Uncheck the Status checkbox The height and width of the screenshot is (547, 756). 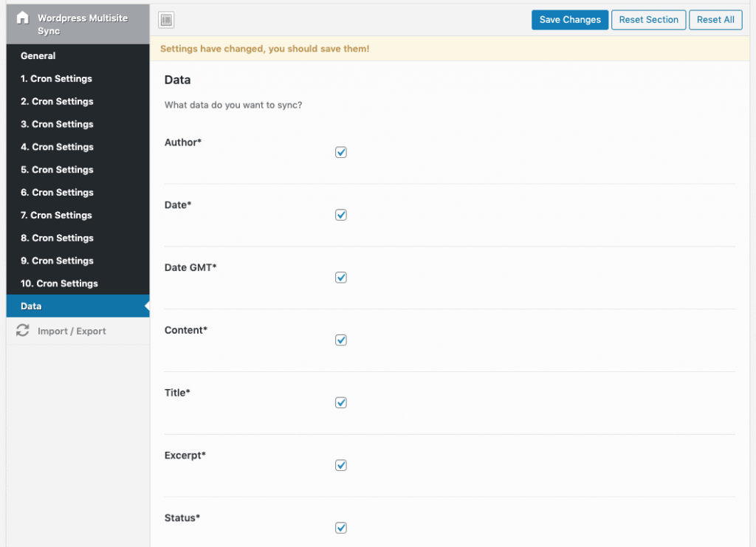point(341,528)
